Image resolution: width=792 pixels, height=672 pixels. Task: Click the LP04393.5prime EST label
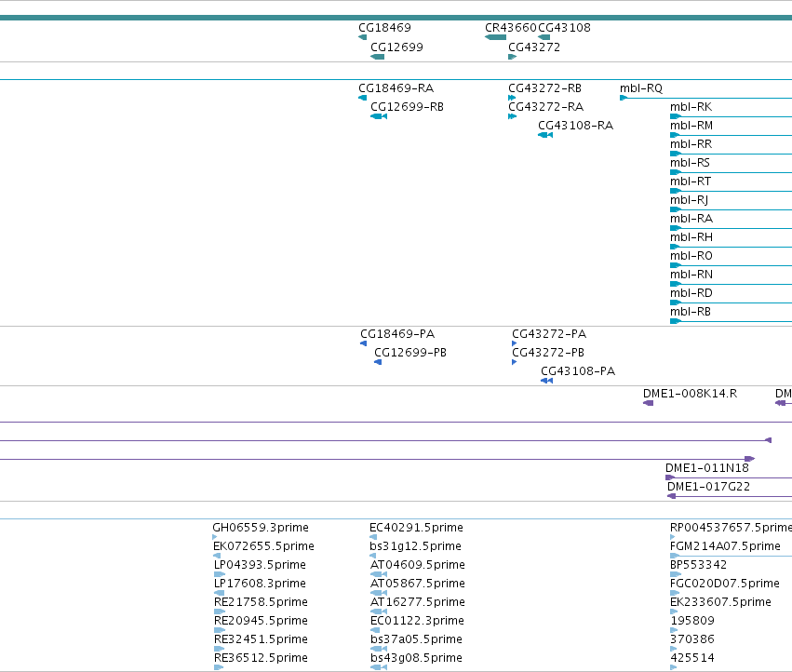tap(261, 565)
